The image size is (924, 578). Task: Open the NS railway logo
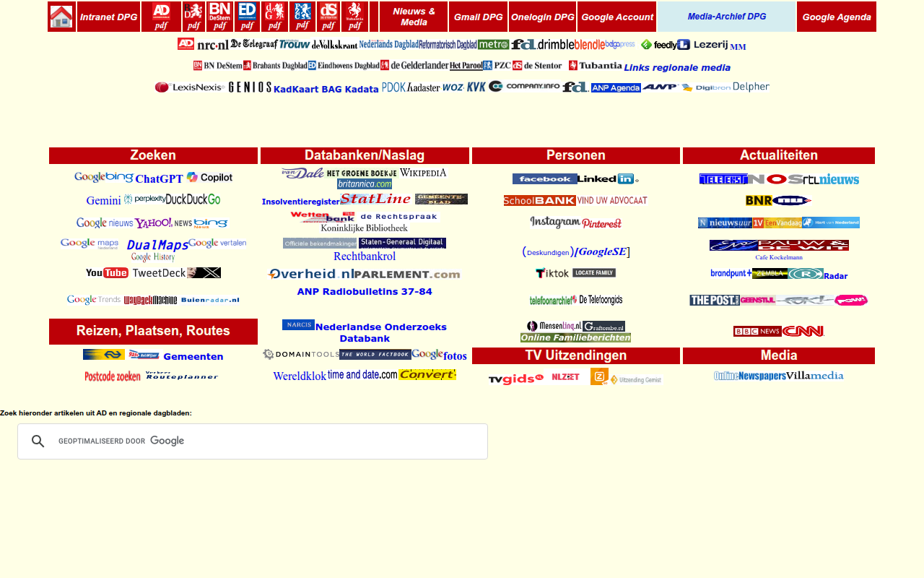[104, 355]
